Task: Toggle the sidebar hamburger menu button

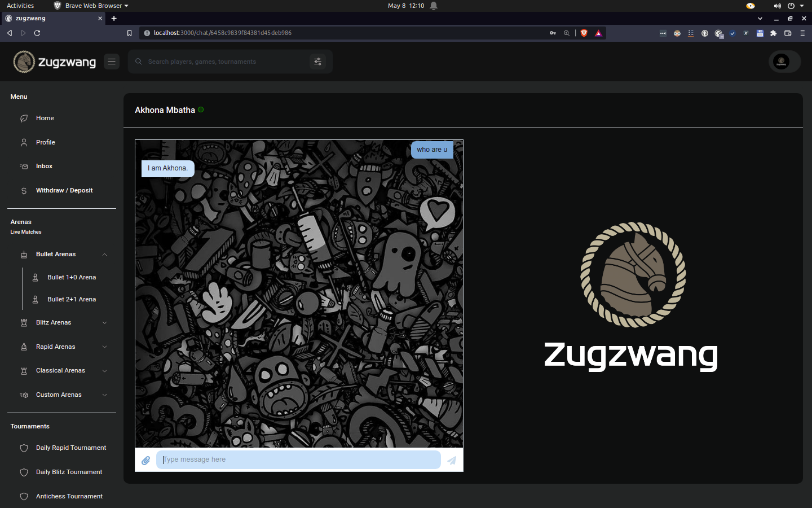Action: tap(112, 62)
